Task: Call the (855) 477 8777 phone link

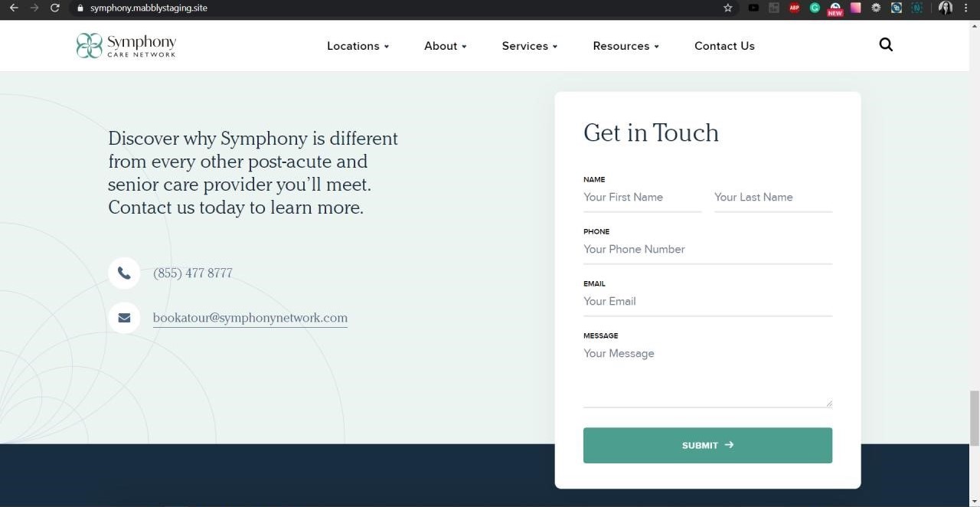Action: (x=193, y=273)
